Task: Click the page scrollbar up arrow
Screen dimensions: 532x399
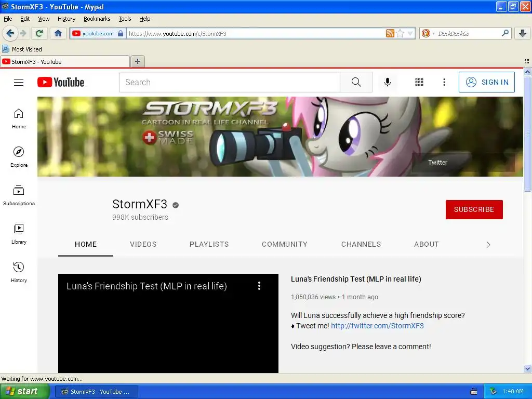Action: pyautogui.click(x=527, y=72)
